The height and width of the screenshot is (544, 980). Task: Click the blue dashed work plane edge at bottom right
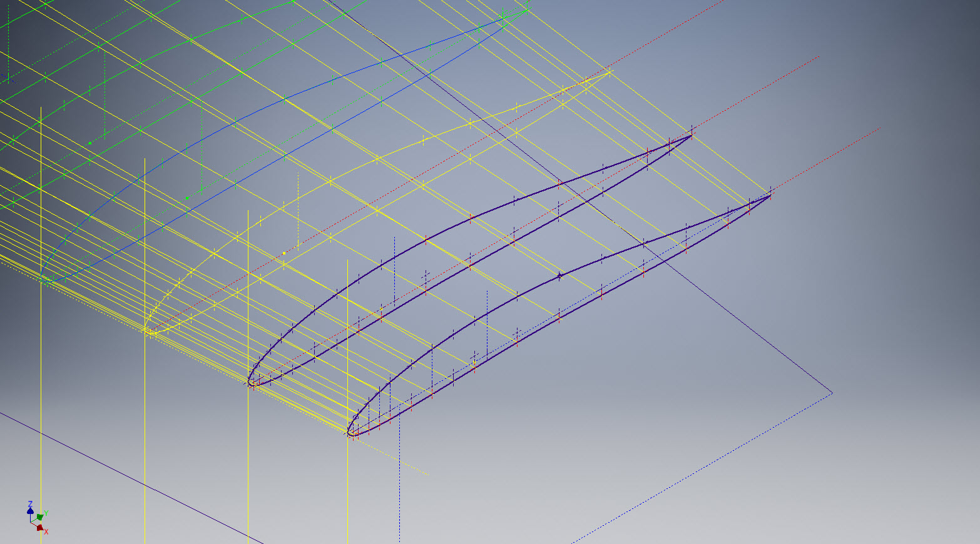[701, 468]
